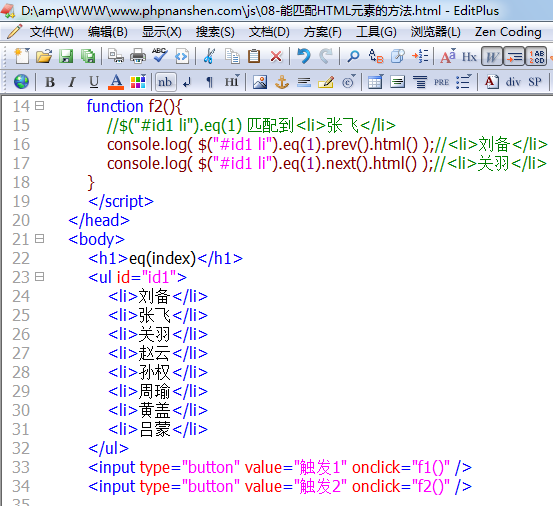
Task: Open the color palette grid icon
Action: [x=138, y=82]
